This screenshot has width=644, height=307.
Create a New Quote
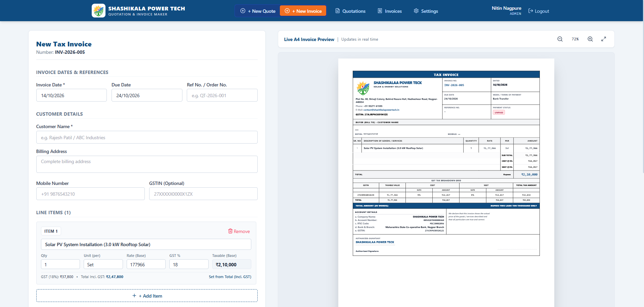[258, 11]
